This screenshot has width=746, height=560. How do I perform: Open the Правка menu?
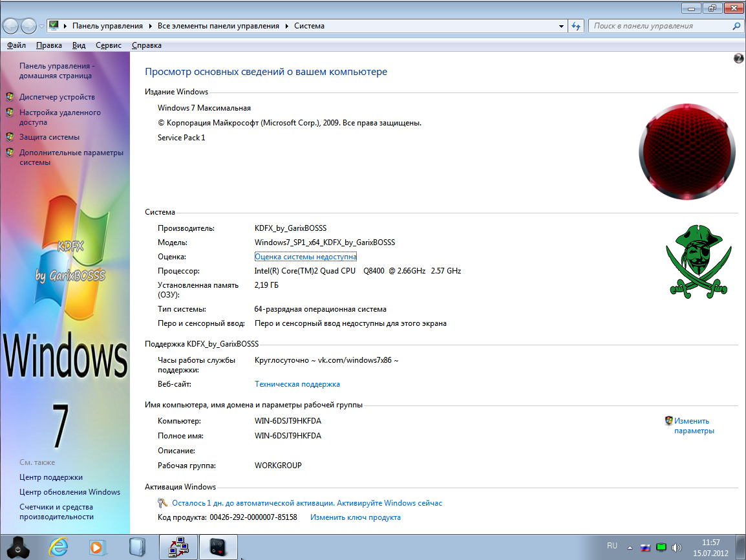click(x=49, y=45)
